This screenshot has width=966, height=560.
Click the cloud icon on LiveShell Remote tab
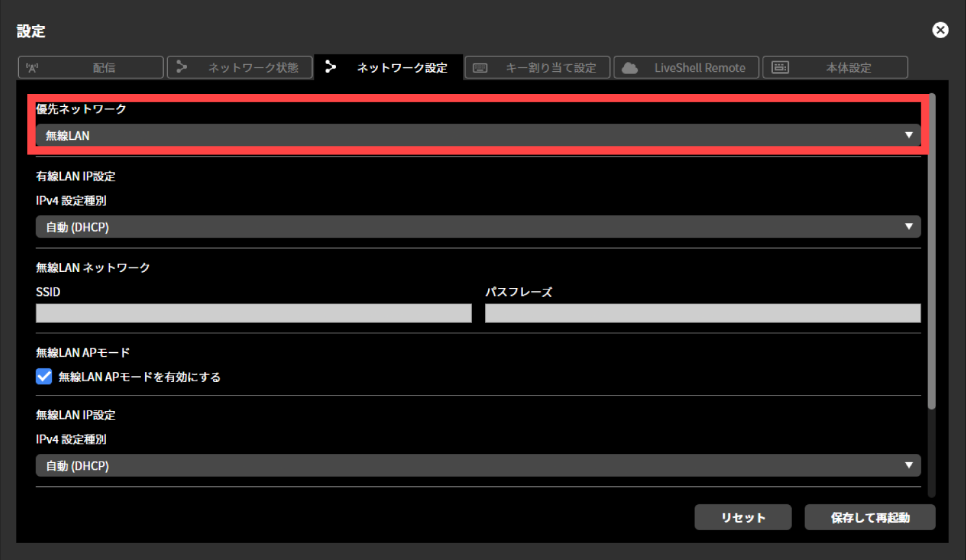(629, 67)
